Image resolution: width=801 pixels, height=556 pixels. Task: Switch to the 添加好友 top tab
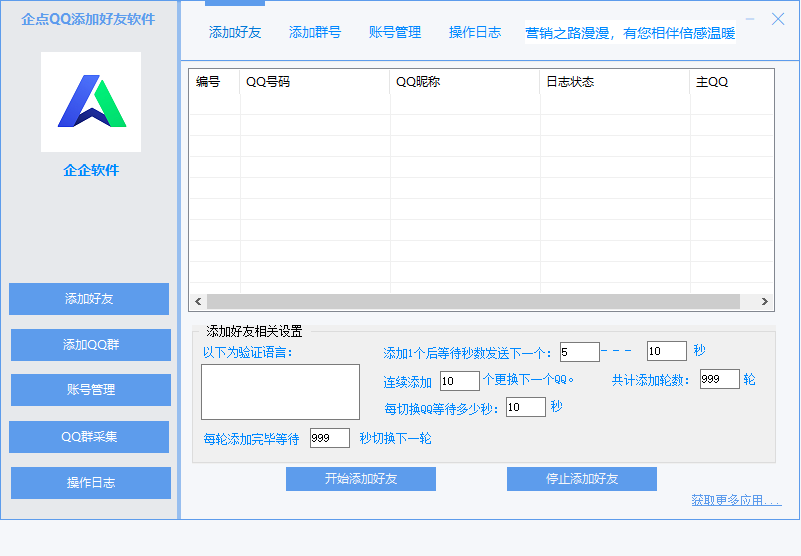point(235,33)
